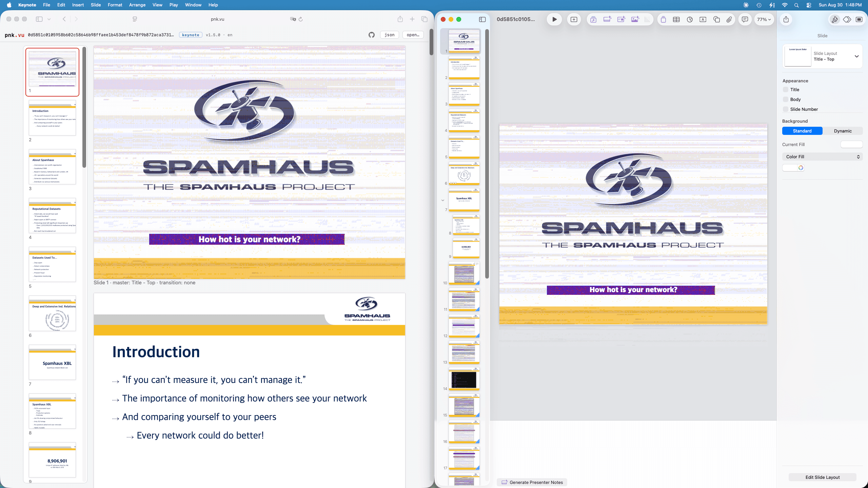The height and width of the screenshot is (488, 868).
Task: Click Edit Slide Layout button
Action: (823, 477)
